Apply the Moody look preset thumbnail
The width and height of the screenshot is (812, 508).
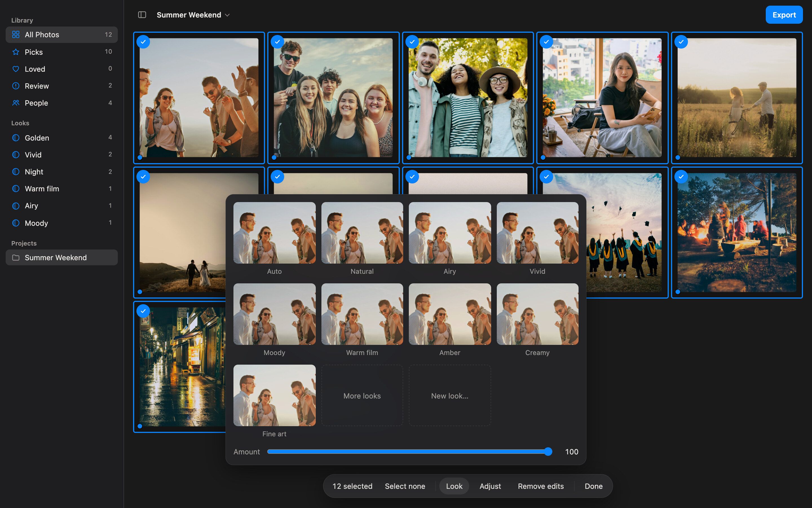tap(274, 314)
